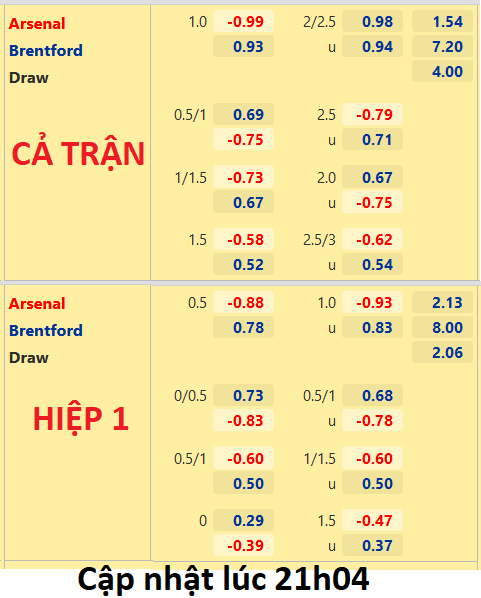Click over 2.5/3 odds -0.62

pyautogui.click(x=372, y=240)
